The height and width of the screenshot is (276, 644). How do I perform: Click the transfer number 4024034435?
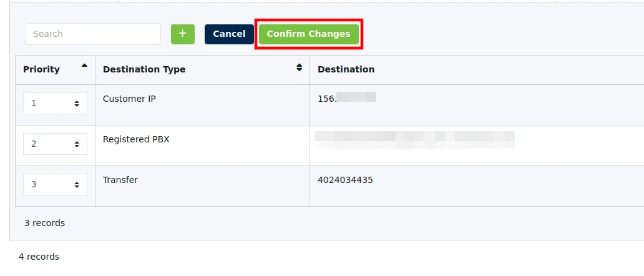(x=346, y=180)
